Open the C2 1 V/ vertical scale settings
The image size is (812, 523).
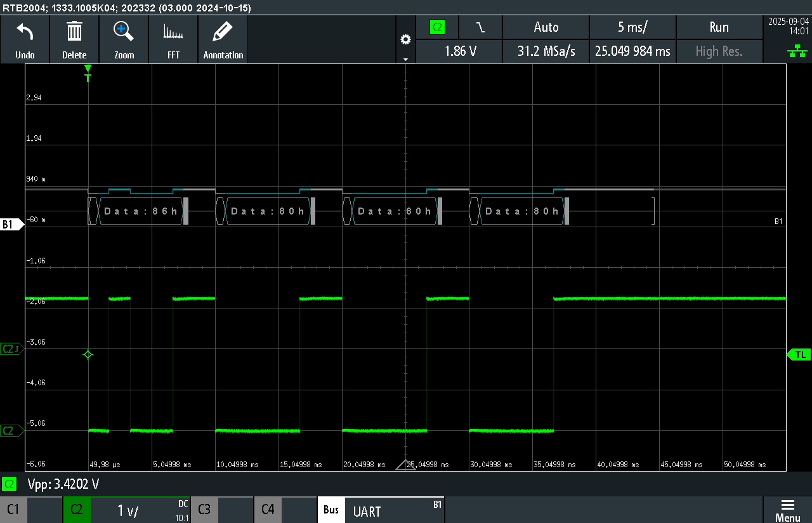point(140,510)
